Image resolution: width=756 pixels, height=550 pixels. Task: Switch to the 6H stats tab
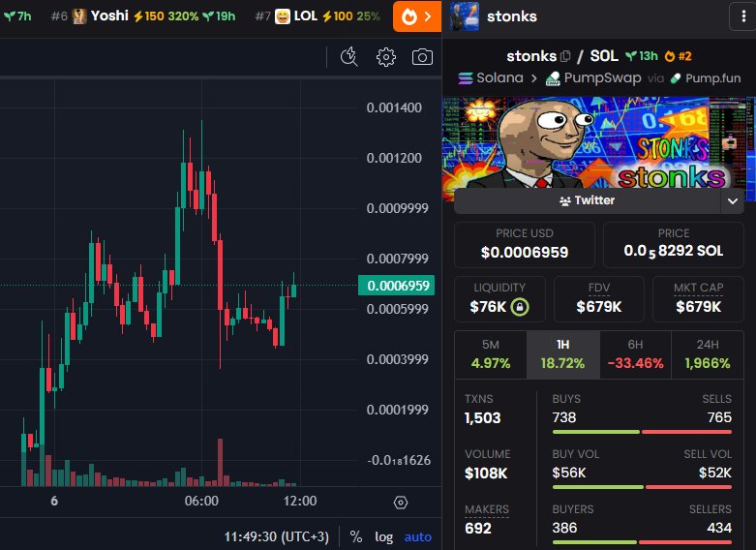635,354
